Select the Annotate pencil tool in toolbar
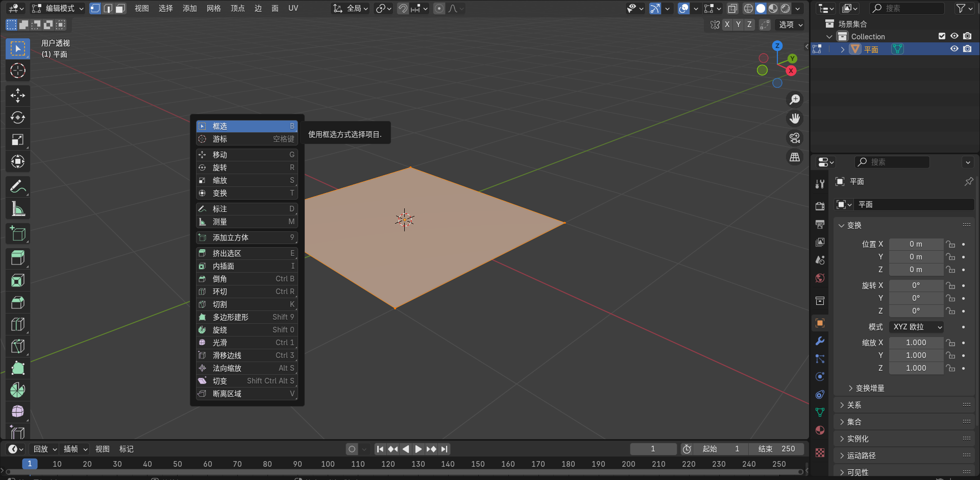The image size is (980, 480). pos(18,186)
